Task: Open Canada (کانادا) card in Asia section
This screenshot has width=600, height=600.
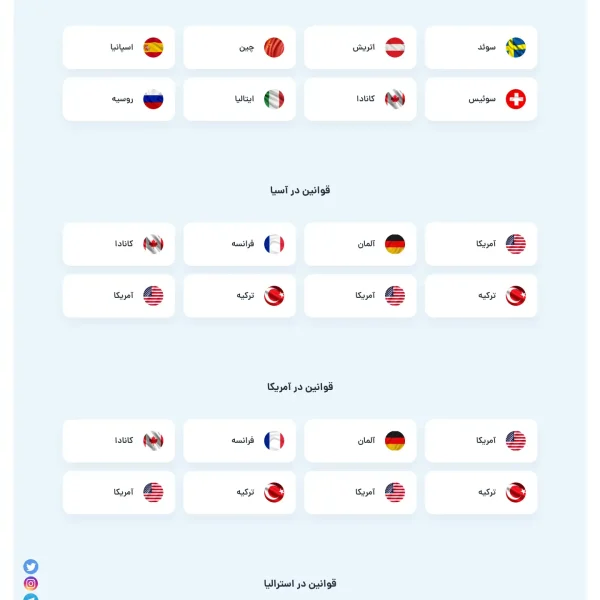Action: coord(119,244)
